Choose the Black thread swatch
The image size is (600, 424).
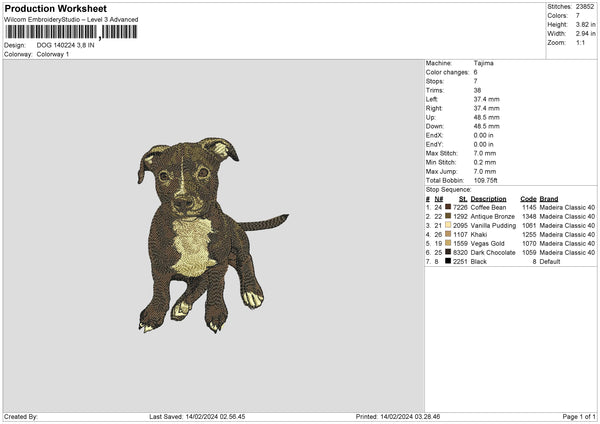click(x=449, y=261)
